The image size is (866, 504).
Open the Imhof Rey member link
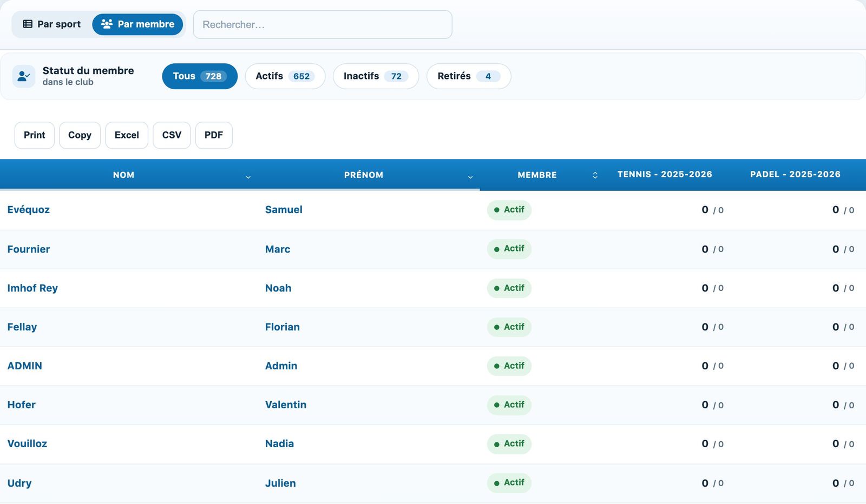[32, 288]
